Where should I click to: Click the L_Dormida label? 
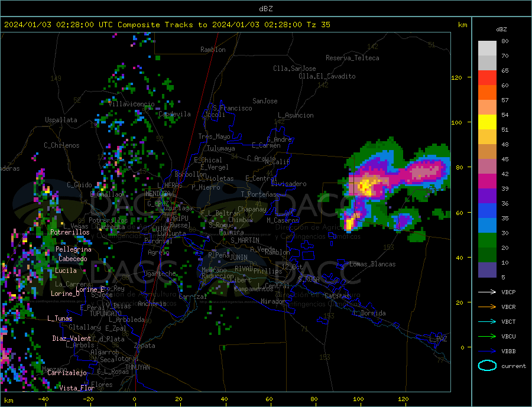(x=369, y=312)
